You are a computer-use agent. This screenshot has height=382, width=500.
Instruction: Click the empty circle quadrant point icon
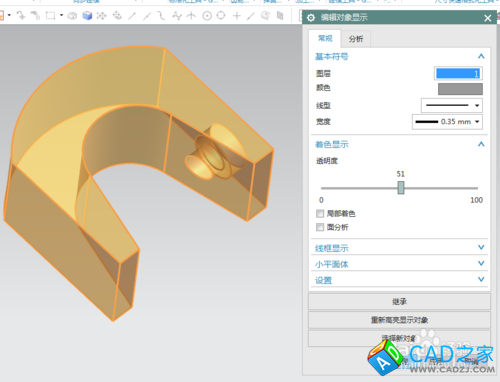(x=221, y=15)
